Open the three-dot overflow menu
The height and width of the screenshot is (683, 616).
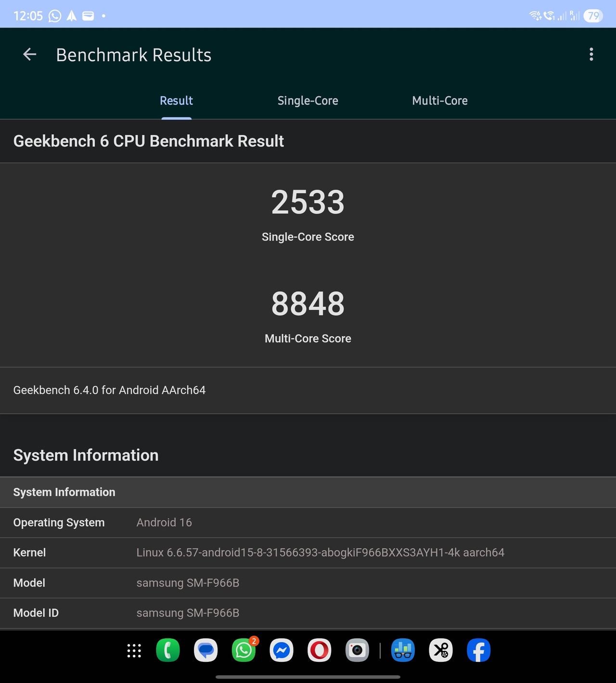(591, 54)
